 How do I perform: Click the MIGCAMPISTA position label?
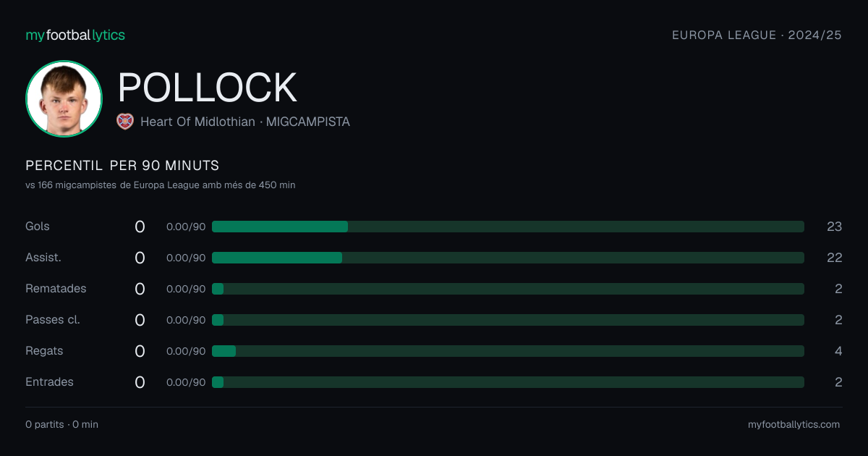[x=308, y=122]
